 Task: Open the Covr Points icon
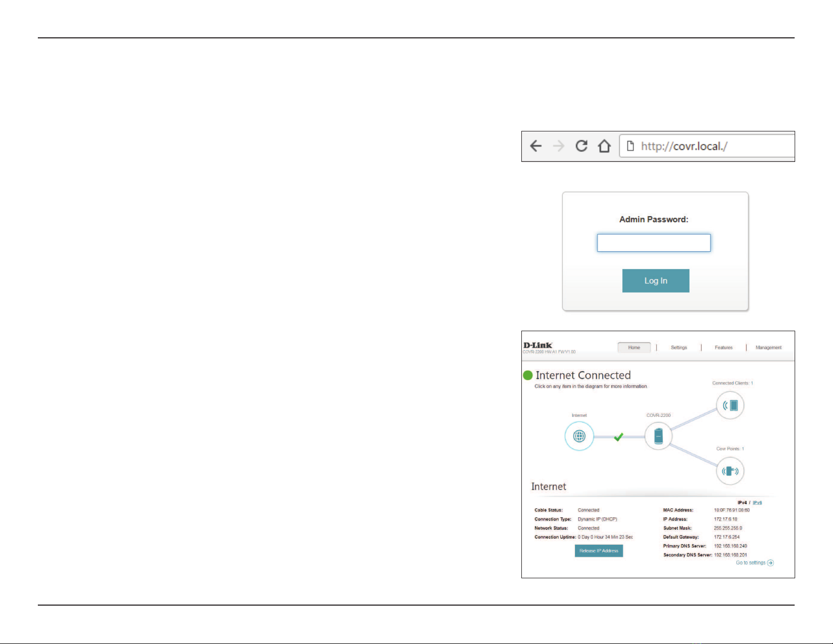[x=731, y=471]
